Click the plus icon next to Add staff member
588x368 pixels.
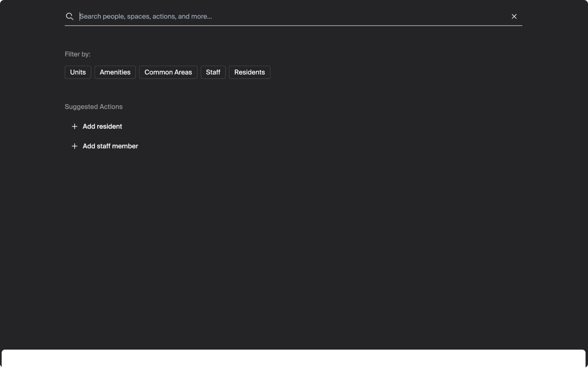click(x=74, y=146)
